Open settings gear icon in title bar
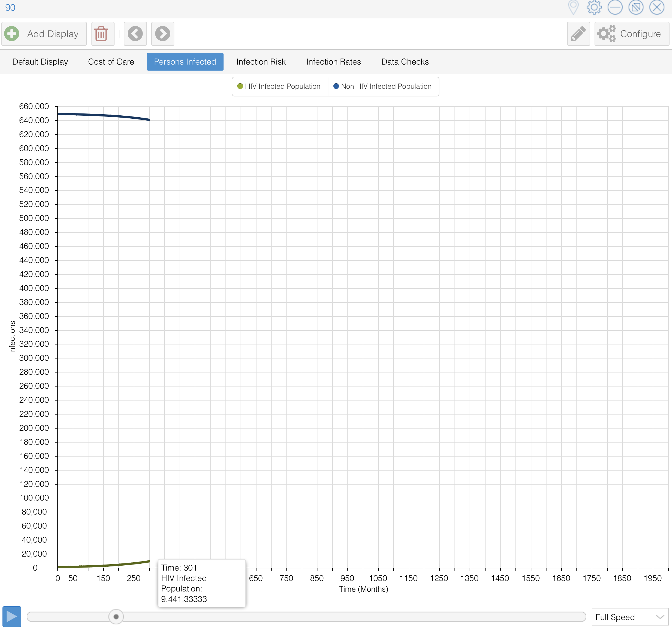The width and height of the screenshot is (672, 631). [594, 7]
